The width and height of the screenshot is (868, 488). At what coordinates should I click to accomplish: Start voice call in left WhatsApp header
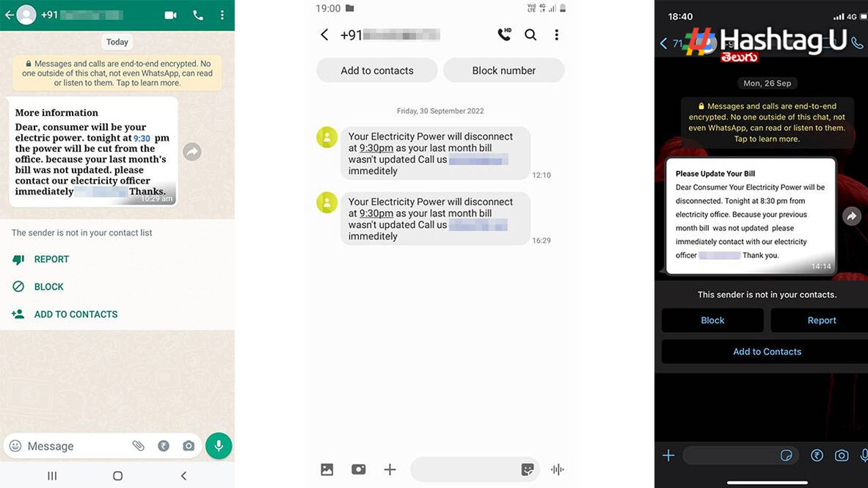click(198, 15)
